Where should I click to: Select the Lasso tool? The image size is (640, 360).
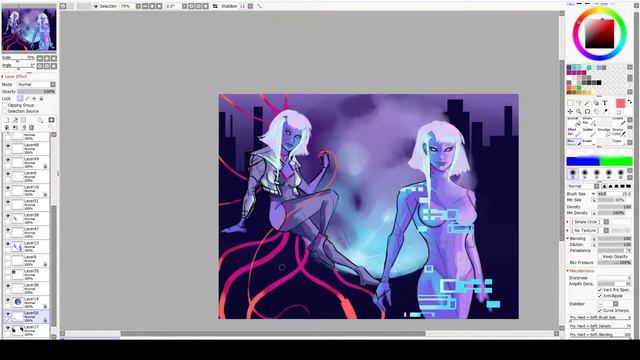point(578,103)
